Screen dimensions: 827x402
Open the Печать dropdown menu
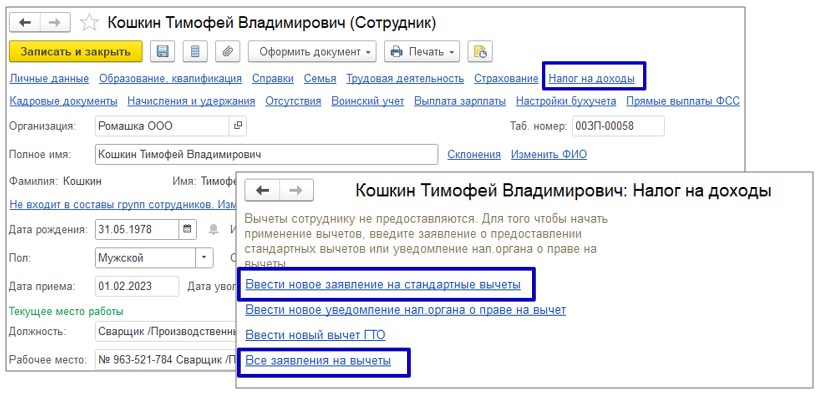click(421, 51)
